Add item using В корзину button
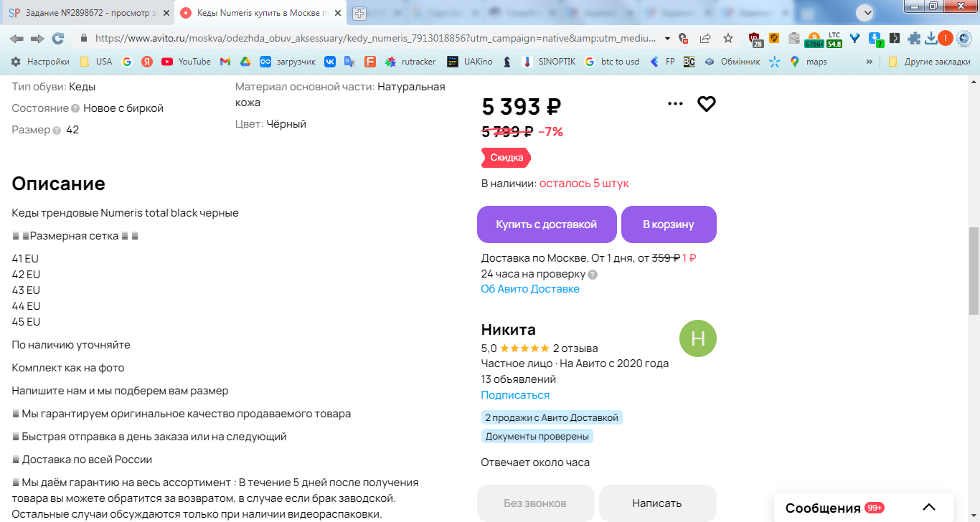Image resolution: width=980 pixels, height=522 pixels. 669,224
